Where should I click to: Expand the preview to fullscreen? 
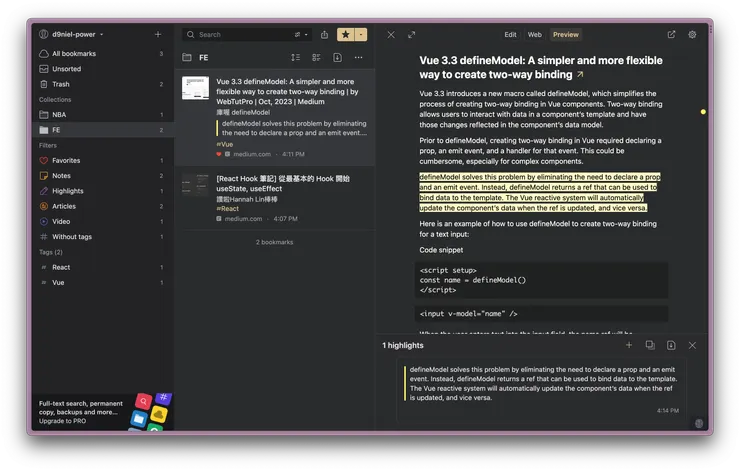pos(412,34)
